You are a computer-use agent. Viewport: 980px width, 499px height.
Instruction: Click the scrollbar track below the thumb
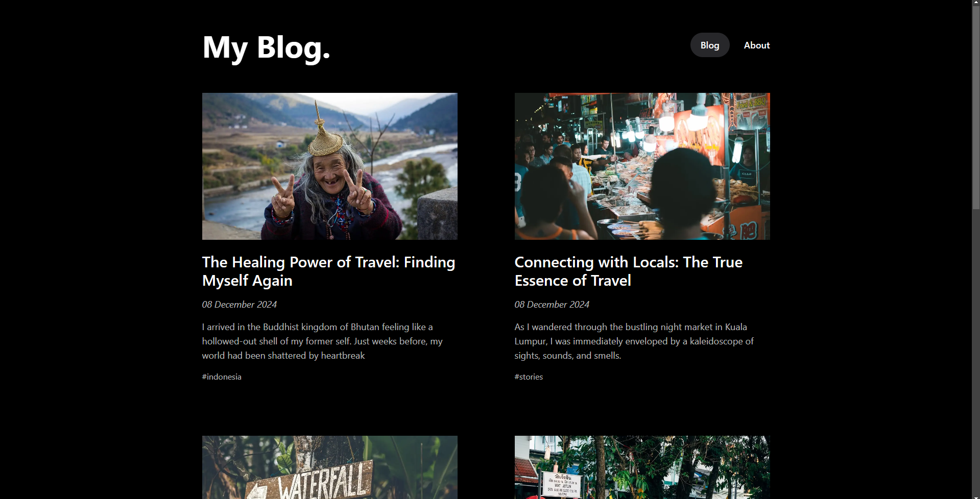(x=976, y=352)
